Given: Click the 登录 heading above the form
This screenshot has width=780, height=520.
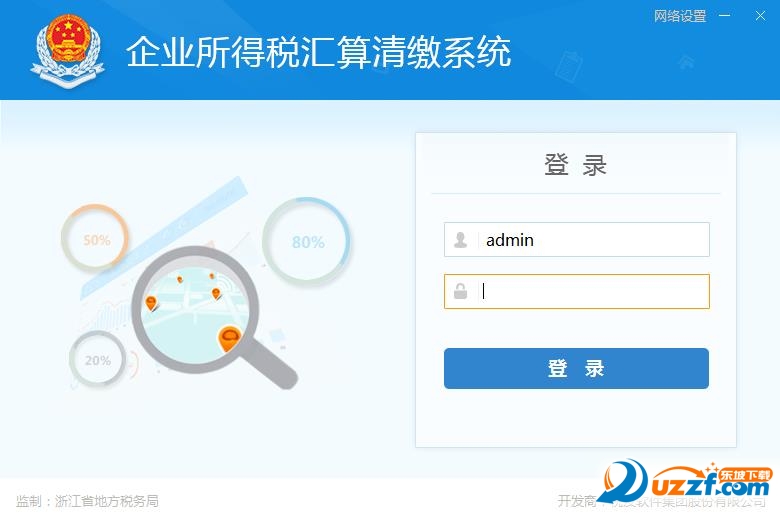Looking at the screenshot, I should point(576,165).
